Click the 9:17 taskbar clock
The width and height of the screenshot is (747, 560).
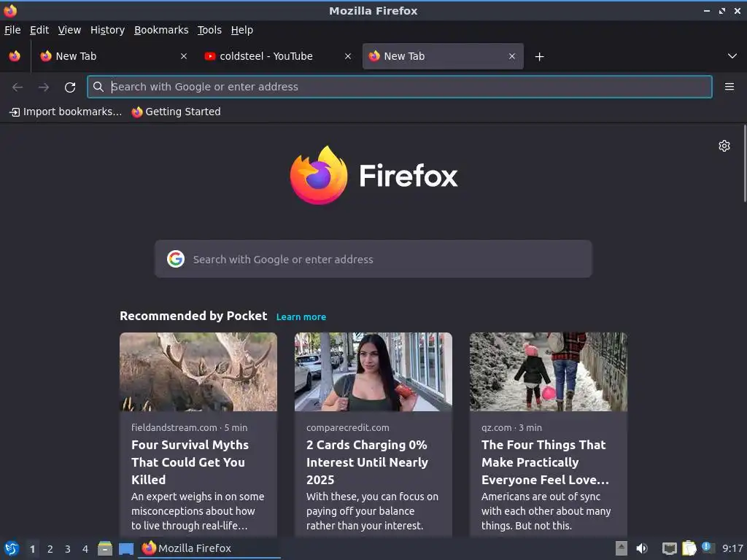732,548
